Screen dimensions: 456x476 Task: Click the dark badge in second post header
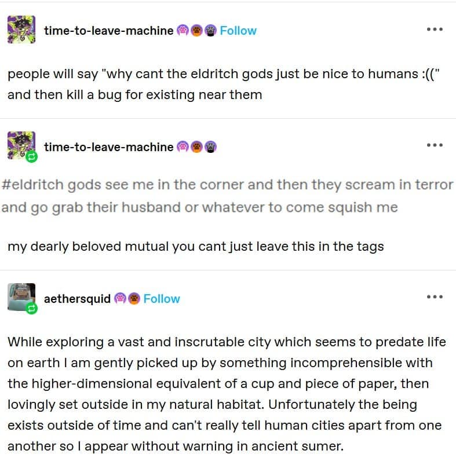[x=210, y=147]
